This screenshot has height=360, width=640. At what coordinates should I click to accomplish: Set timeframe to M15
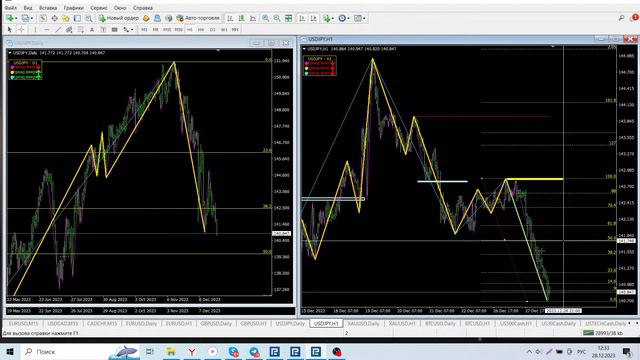click(x=167, y=29)
